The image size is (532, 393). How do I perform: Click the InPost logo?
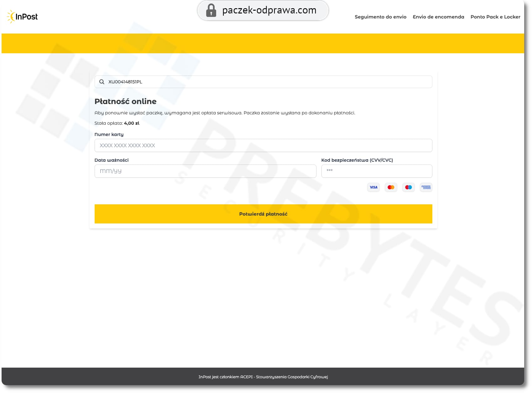point(22,17)
